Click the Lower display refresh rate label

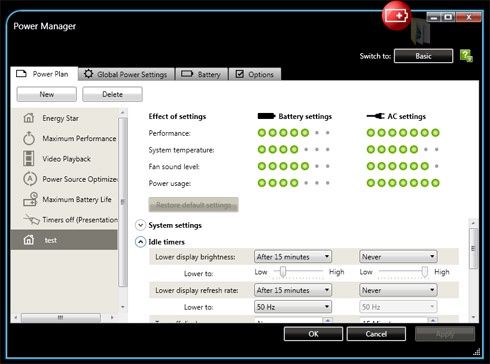point(197,290)
